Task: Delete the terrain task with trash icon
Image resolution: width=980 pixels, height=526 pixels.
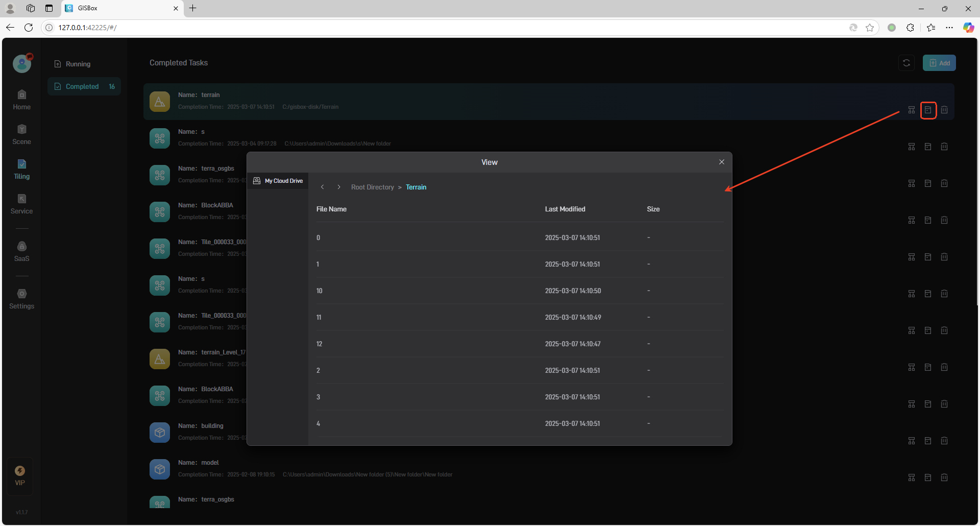Action: tap(944, 110)
